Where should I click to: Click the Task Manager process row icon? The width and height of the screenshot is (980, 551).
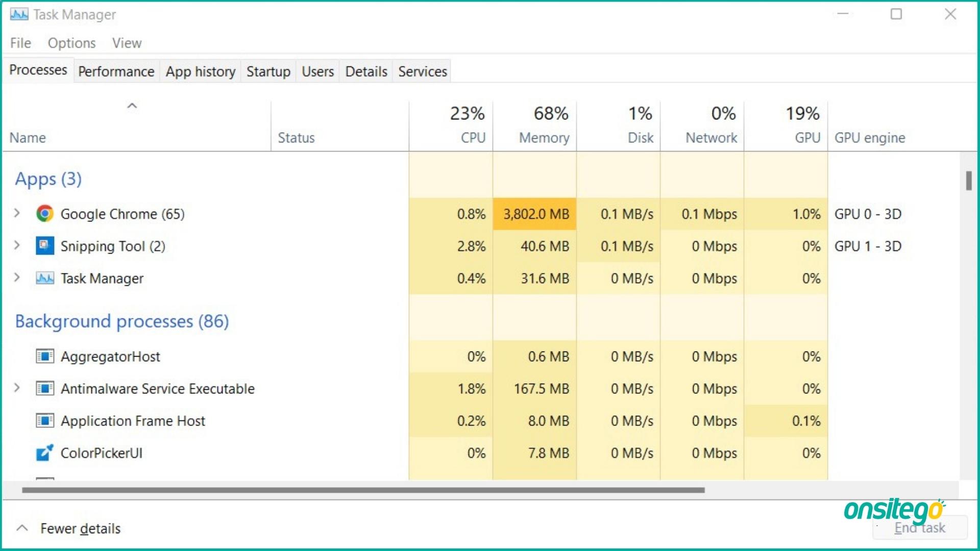45,278
